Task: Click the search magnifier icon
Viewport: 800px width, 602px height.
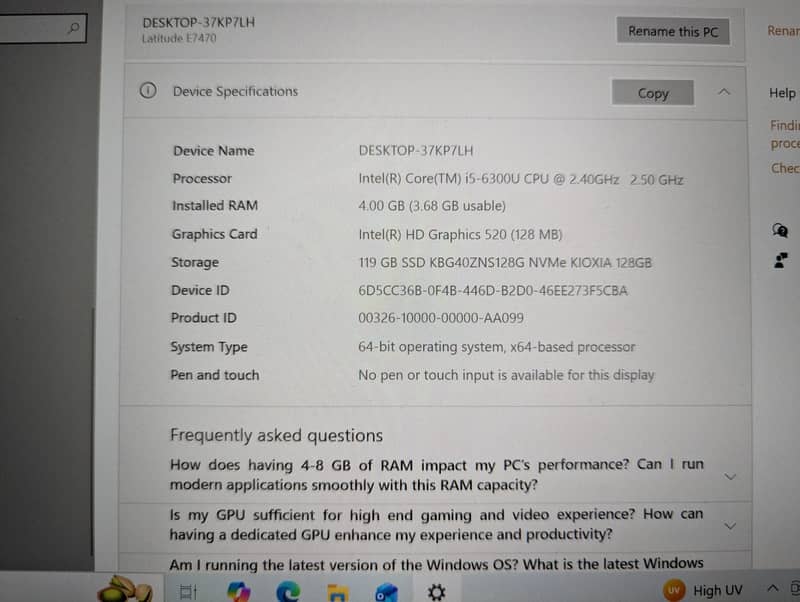Action: [73, 29]
